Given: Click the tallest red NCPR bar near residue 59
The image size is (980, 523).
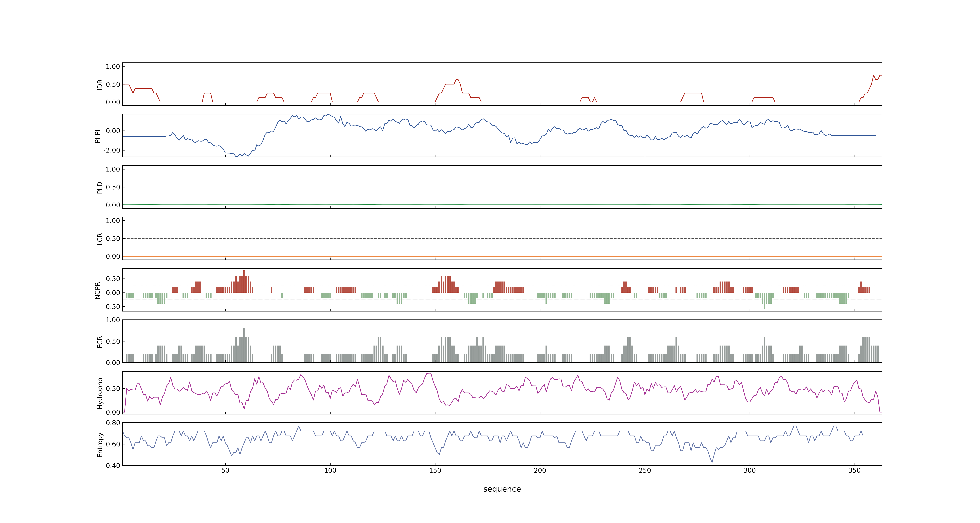Looking at the screenshot, I should (244, 282).
